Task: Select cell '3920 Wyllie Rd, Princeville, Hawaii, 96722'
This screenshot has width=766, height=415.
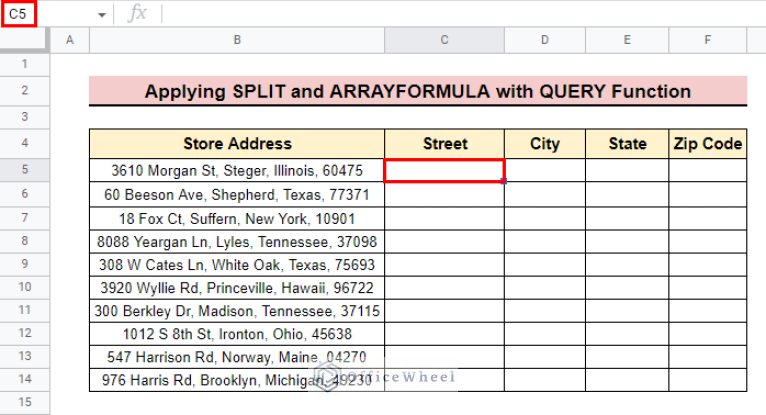Action: pos(237,288)
